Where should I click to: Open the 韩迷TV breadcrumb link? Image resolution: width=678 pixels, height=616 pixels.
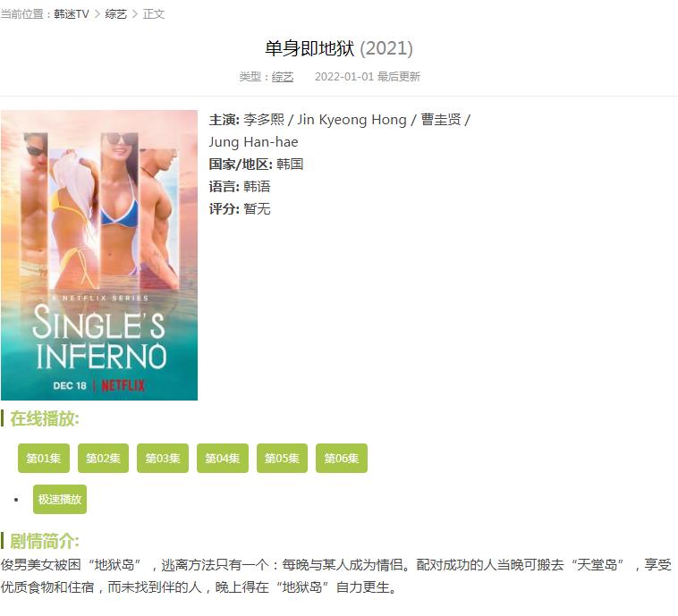point(72,14)
